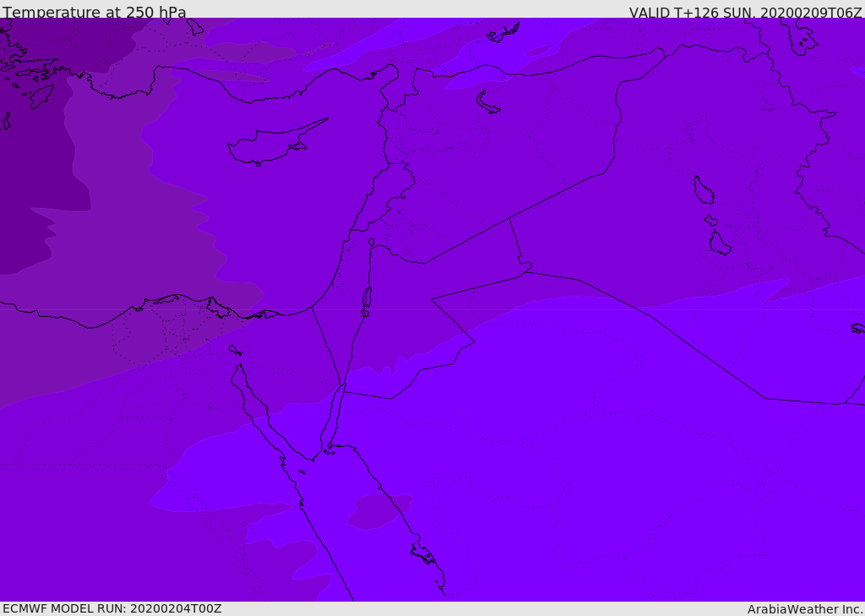Click the small dark patch in the Red Sea
865x616 pixels.
click(379, 512)
